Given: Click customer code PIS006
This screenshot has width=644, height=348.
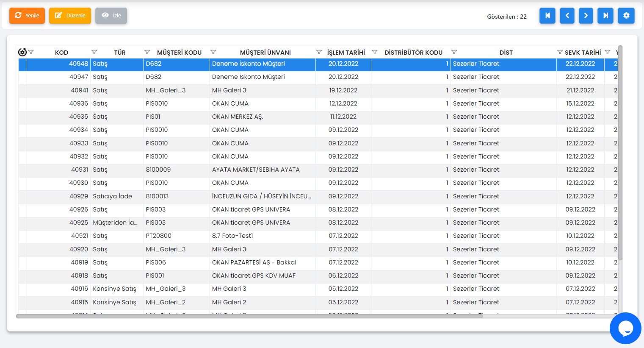Looking at the screenshot, I should (156, 262).
